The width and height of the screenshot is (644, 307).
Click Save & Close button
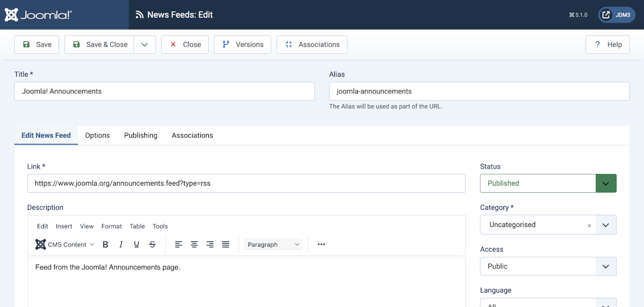coord(100,45)
